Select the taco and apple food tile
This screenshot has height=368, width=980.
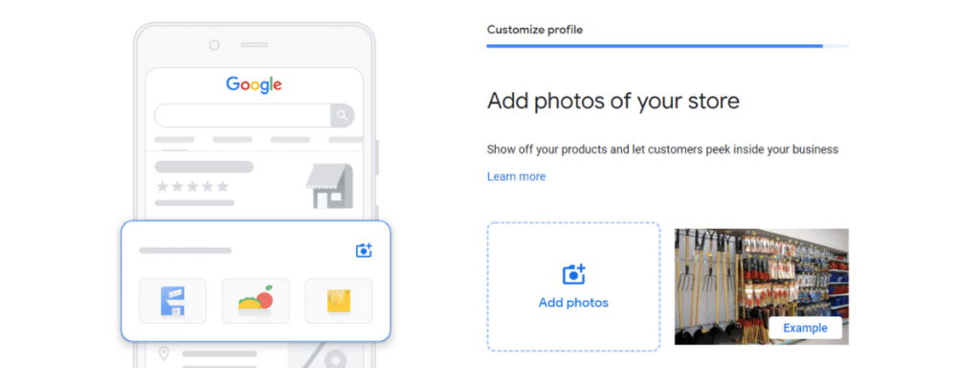pos(256,301)
